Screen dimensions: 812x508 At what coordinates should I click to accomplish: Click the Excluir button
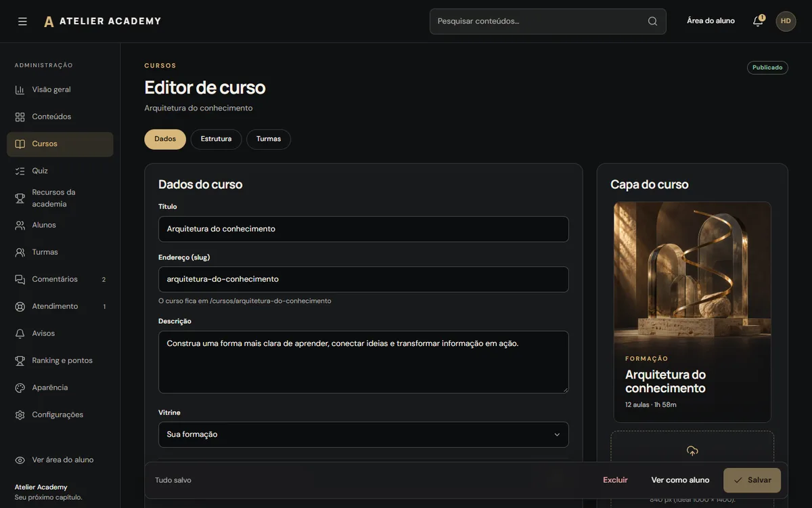(616, 480)
